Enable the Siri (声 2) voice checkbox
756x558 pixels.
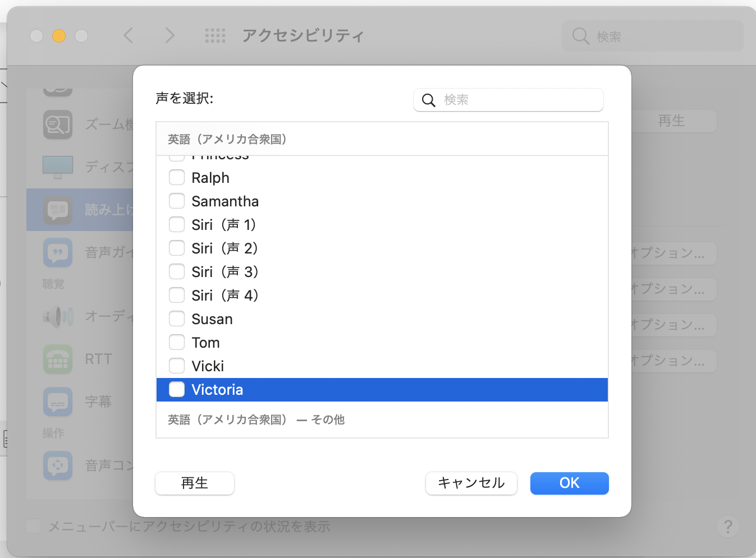pyautogui.click(x=177, y=248)
